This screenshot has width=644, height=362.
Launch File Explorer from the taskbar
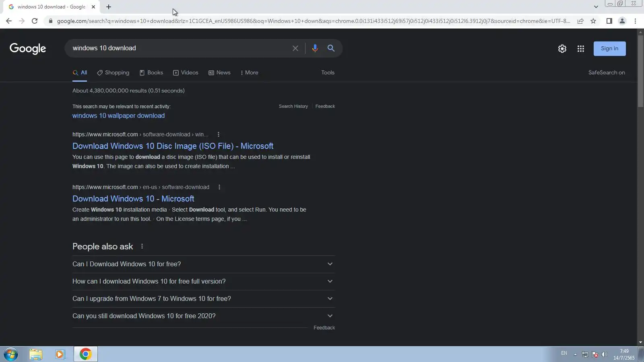tap(36, 354)
